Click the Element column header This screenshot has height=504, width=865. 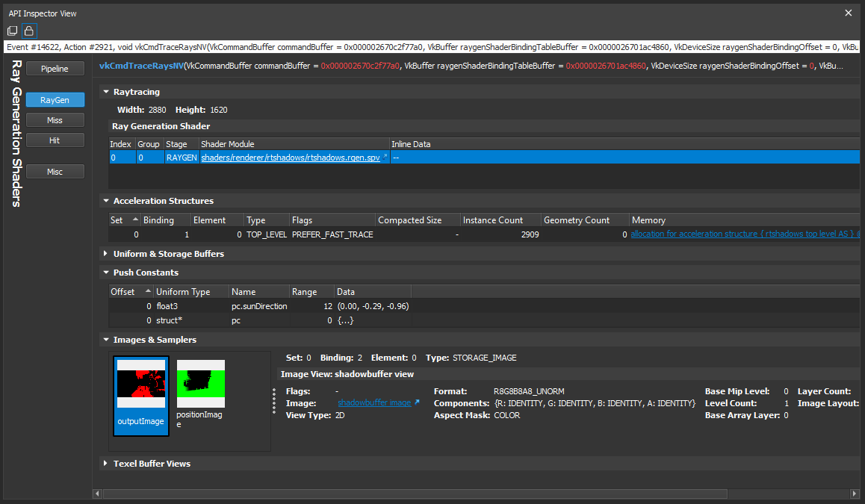(217, 220)
